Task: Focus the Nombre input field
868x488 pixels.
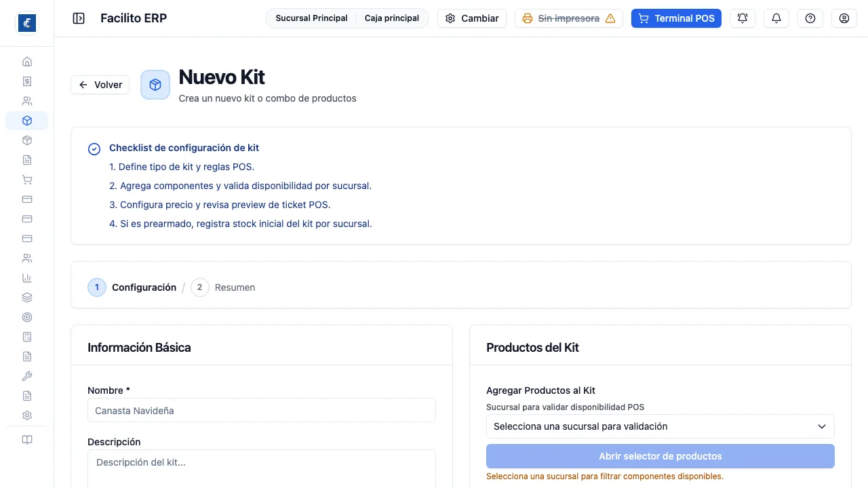Action: click(262, 410)
